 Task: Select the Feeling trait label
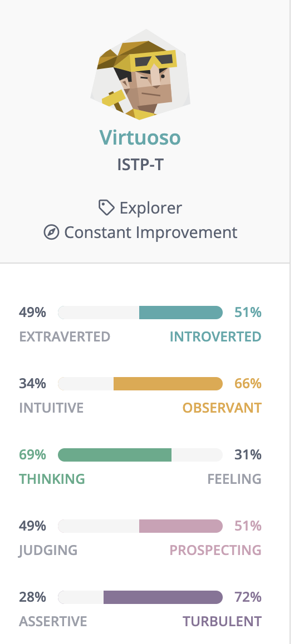[x=234, y=479]
